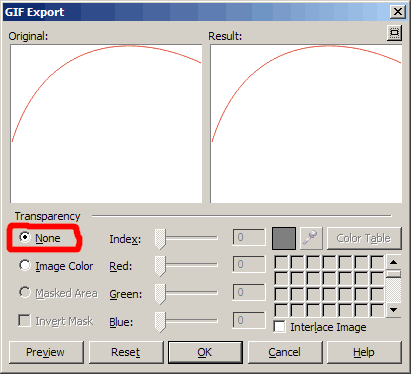This screenshot has width=411, height=374.
Task: Click the color palette scrollbar thumb
Action: (394, 274)
